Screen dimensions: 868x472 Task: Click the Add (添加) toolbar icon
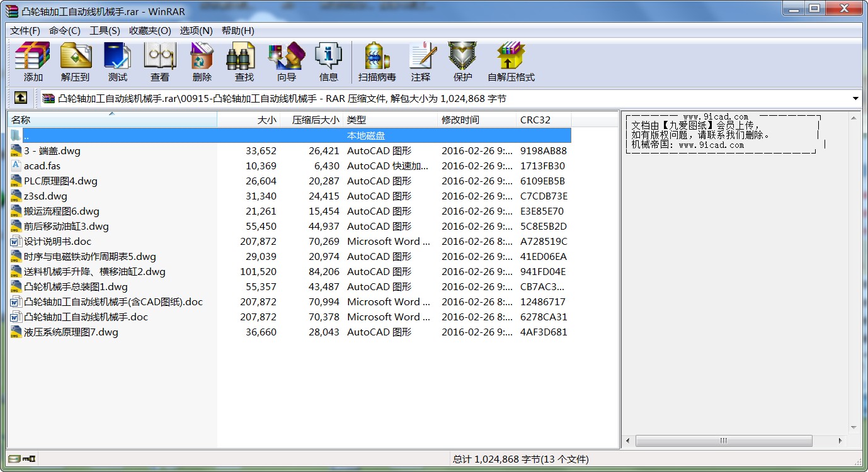click(x=33, y=62)
